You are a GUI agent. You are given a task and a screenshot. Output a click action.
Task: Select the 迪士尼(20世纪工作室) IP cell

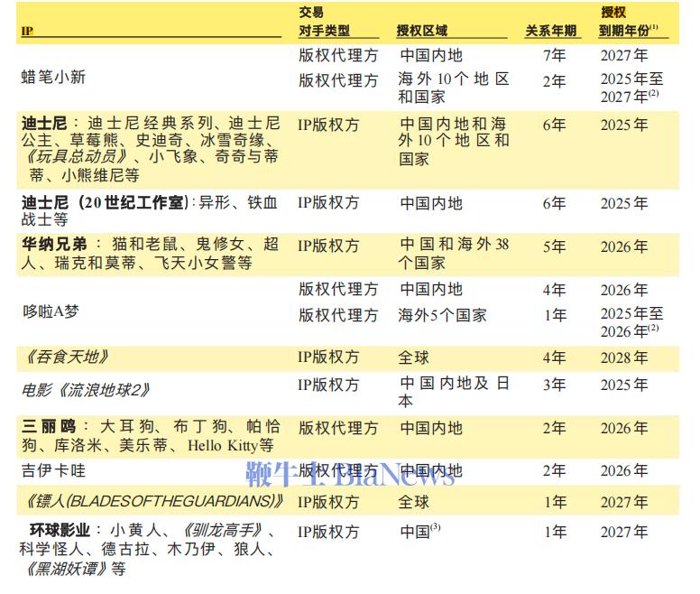[150, 211]
